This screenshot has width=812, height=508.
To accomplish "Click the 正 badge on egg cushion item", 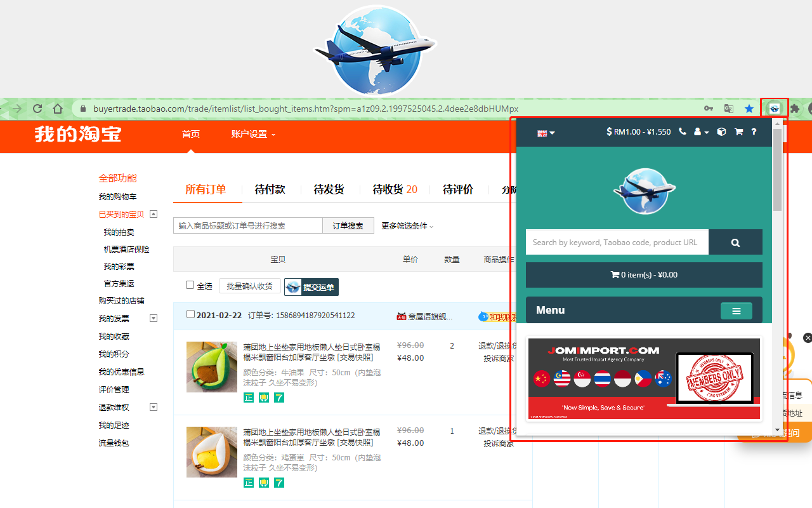I will pos(249,483).
